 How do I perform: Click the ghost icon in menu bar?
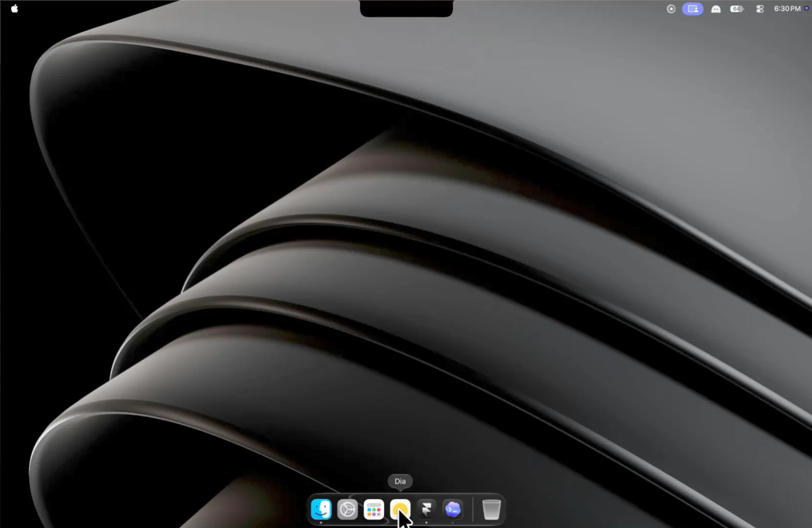click(716, 9)
